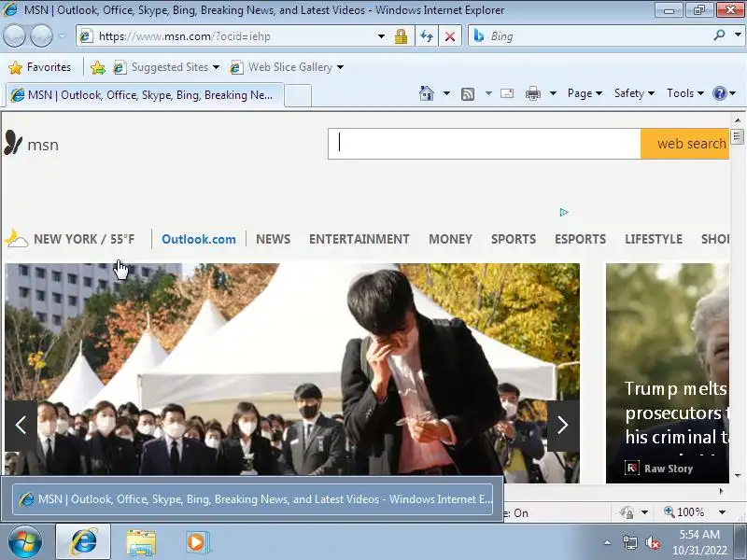The width and height of the screenshot is (747, 560).
Task: Click the Home icon in command bar
Action: coord(427,93)
